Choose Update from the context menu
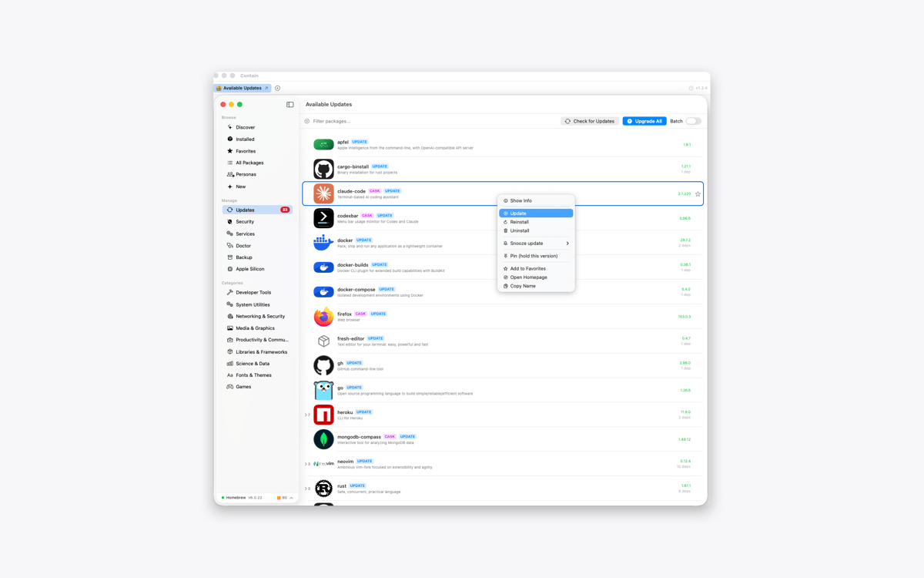Viewport: 924px width, 578px height. click(x=536, y=213)
